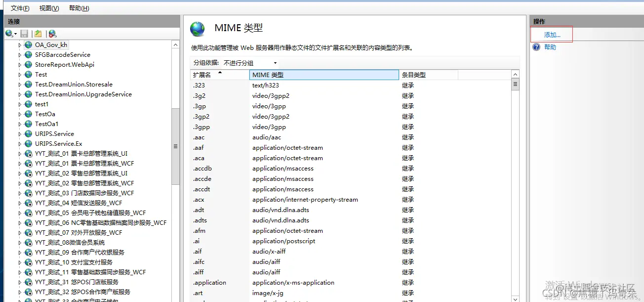Click the save connections floppy disk icon

click(24, 34)
